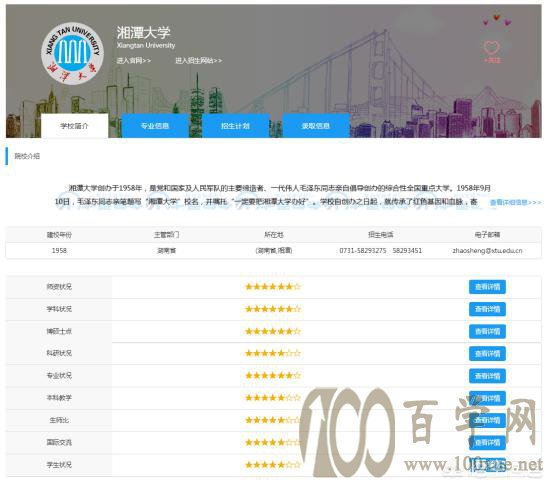Screen dimensions: 554x488
Task: Click the email zhaosheng@xtu.edu.cn
Action: 487,251
